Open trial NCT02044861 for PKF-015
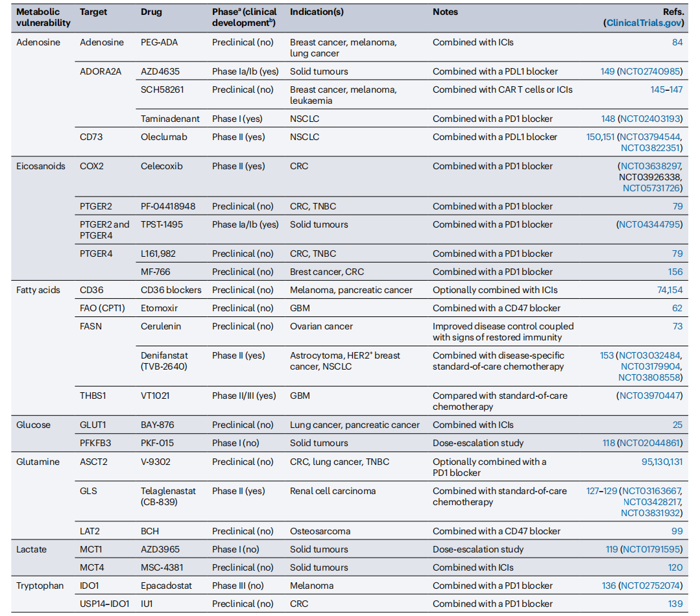 pyautogui.click(x=651, y=443)
